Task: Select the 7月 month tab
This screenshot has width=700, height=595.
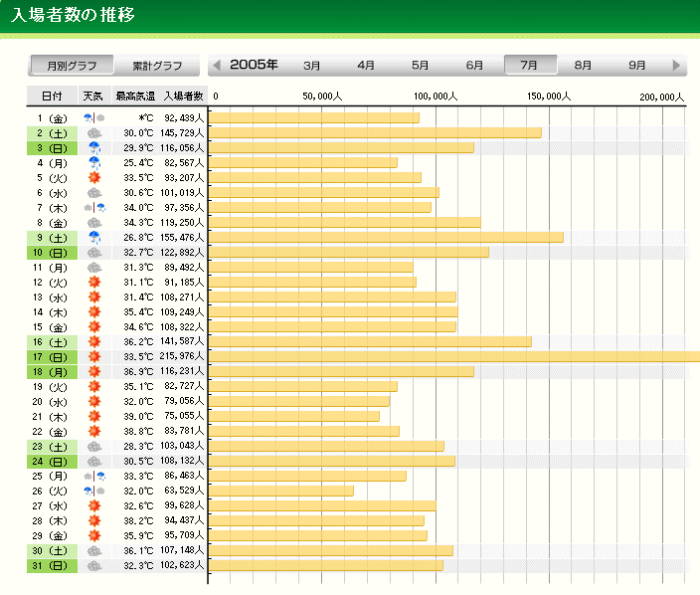Action: coord(529,66)
